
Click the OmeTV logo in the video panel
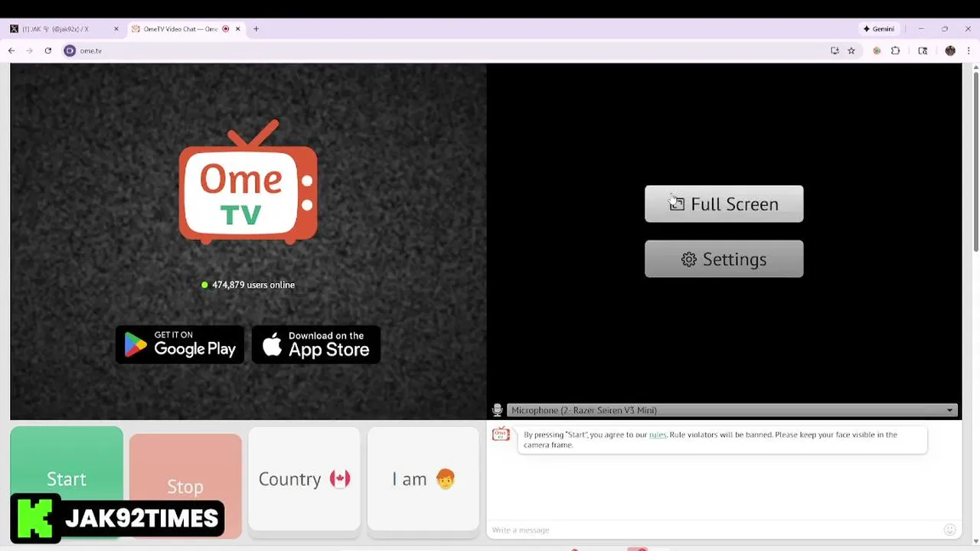tap(248, 182)
